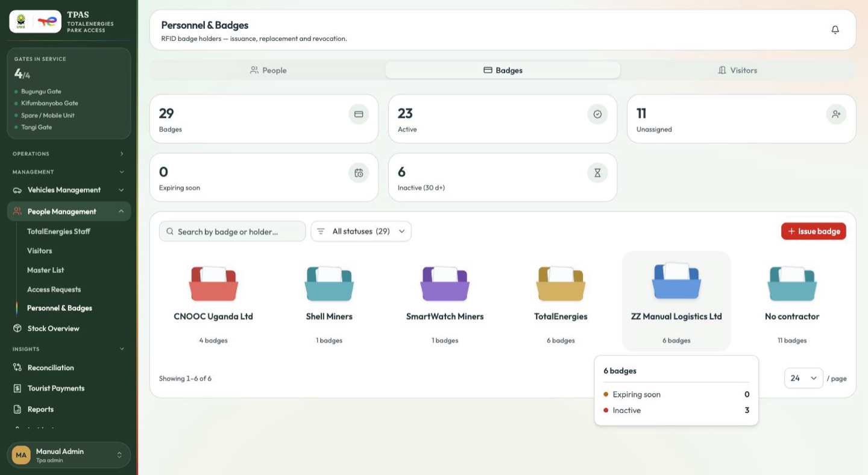Viewport: 868px width, 475px height.
Task: Click the Bugungu Gate entry
Action: 41,92
